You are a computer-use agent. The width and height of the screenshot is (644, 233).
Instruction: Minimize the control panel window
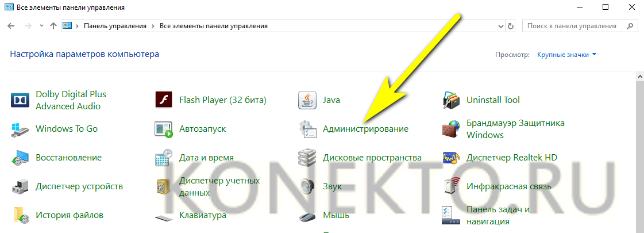pyautogui.click(x=580, y=7)
